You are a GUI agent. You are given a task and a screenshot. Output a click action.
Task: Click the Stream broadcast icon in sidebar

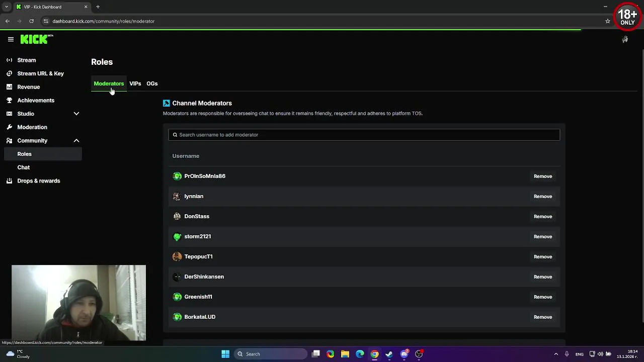pyautogui.click(x=9, y=60)
